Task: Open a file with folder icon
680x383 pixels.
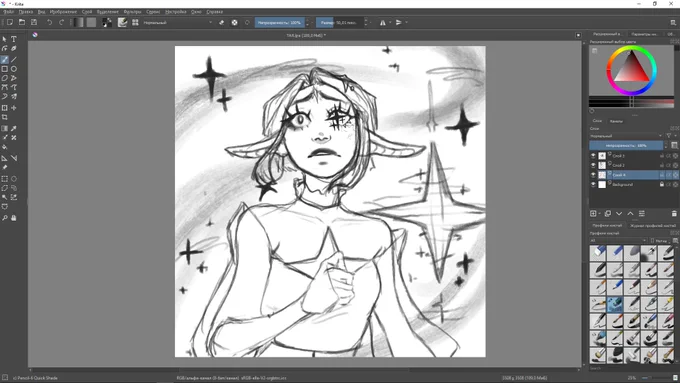Action: coord(22,23)
